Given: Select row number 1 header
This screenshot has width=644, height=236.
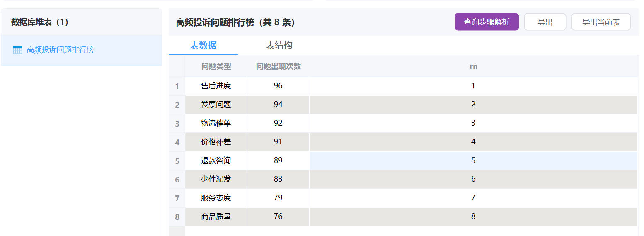Looking at the screenshot, I should (177, 86).
